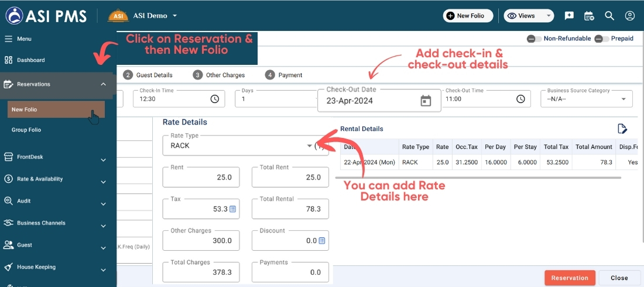Image resolution: width=644 pixels, height=287 pixels.
Task: Switch to the Other Charges step tab
Action: coord(219,75)
